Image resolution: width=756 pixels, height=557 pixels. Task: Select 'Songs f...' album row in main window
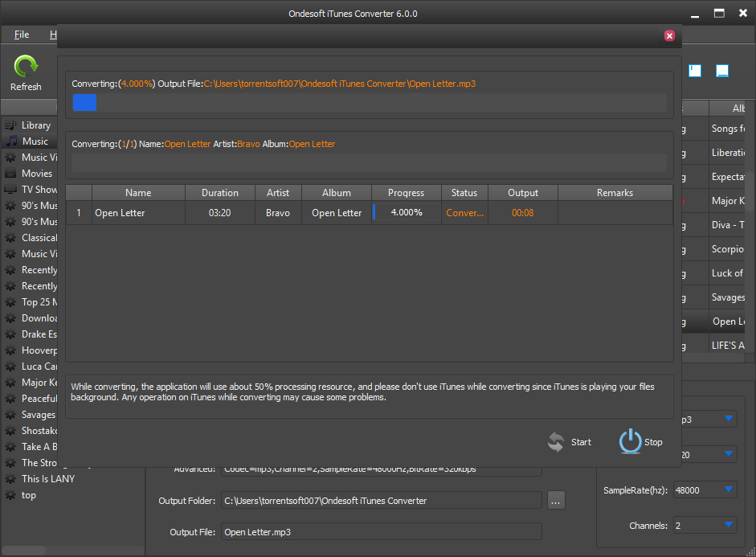pyautogui.click(x=727, y=129)
